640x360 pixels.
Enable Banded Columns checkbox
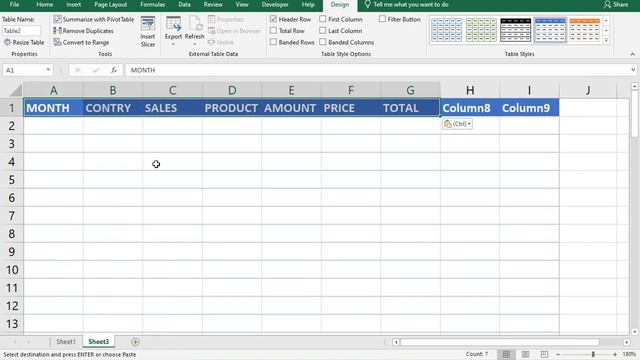(323, 42)
